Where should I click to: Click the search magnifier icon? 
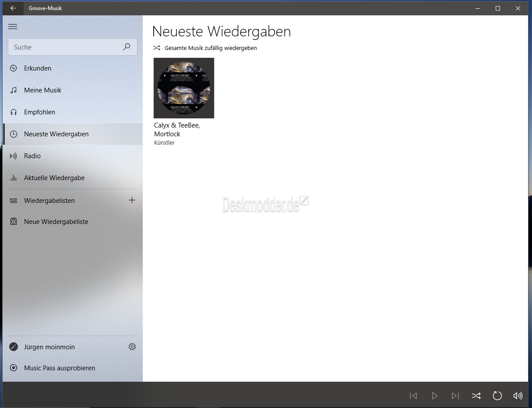(x=127, y=47)
